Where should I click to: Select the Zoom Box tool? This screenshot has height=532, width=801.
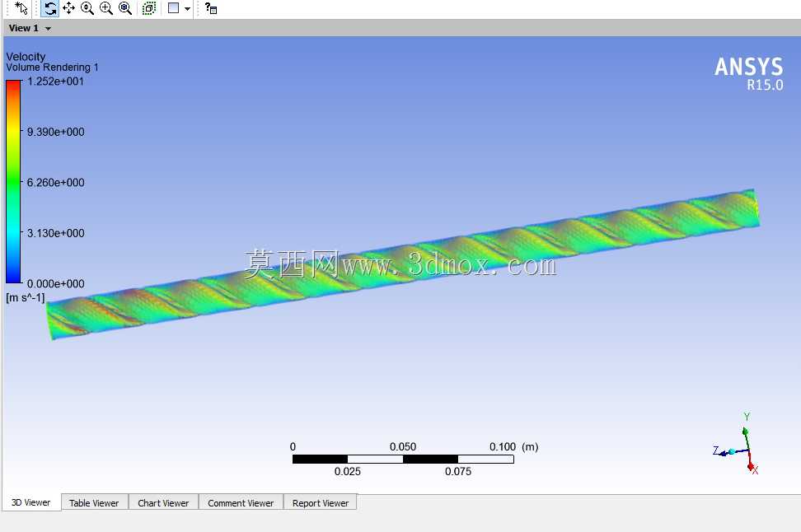[106, 8]
